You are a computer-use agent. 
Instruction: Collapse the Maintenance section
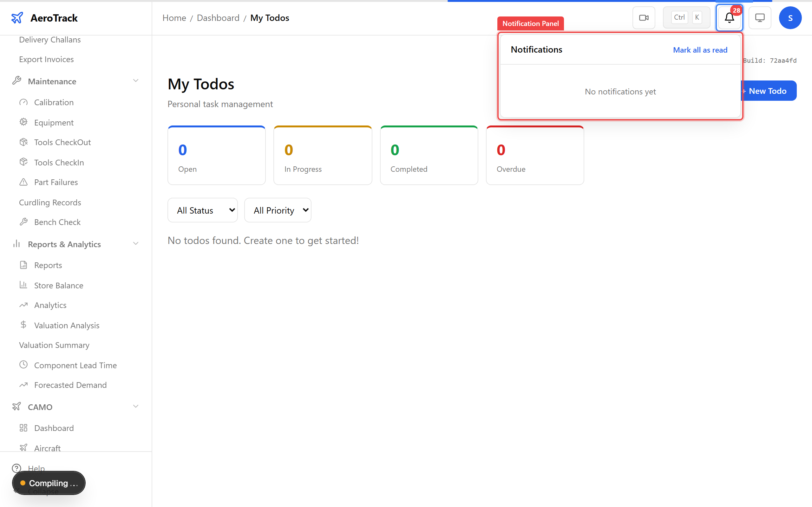pyautogui.click(x=135, y=81)
